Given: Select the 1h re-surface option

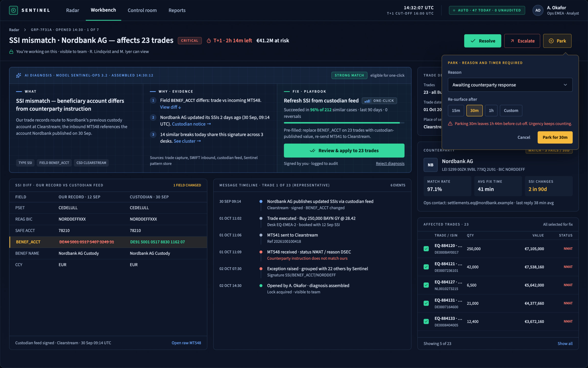Looking at the screenshot, I should click(491, 110).
